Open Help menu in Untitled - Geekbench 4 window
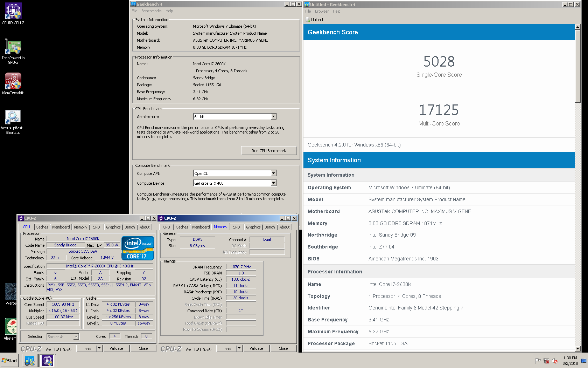This screenshot has width=588, height=368. pos(337,11)
